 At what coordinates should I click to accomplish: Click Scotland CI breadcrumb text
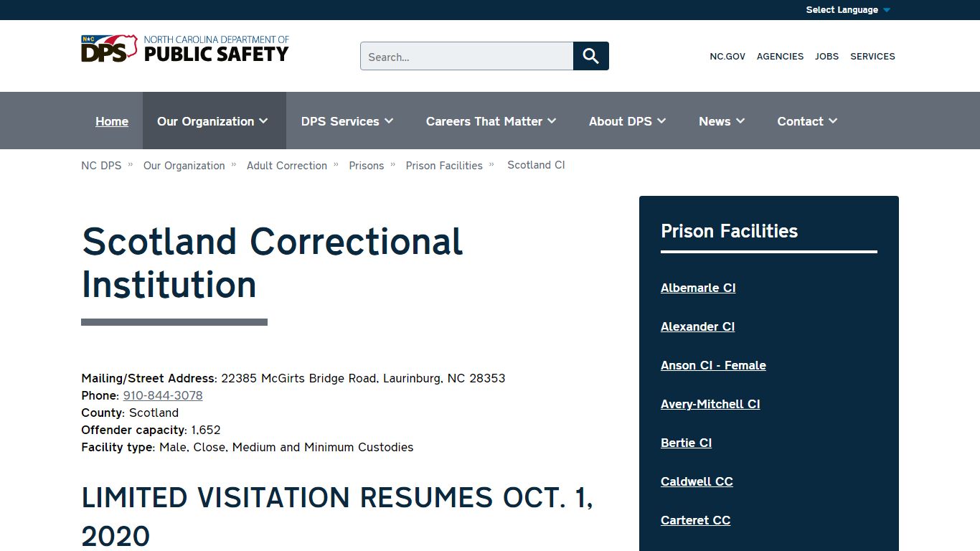click(536, 165)
